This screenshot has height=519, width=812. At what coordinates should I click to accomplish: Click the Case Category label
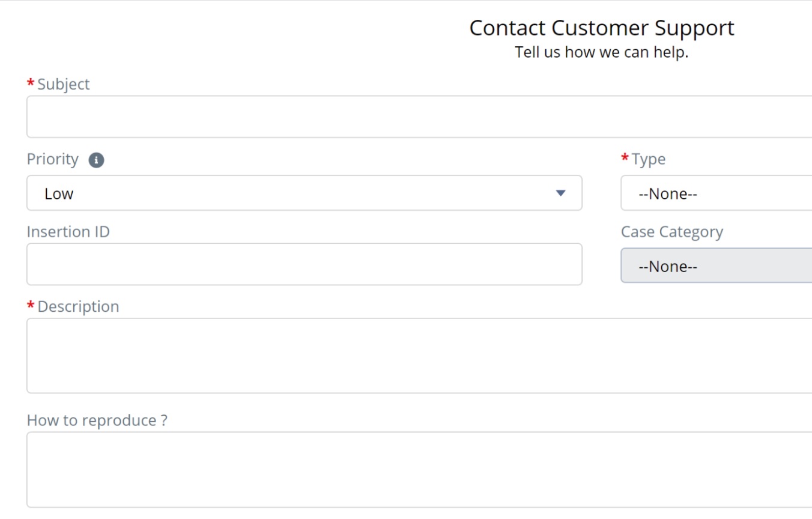(671, 232)
